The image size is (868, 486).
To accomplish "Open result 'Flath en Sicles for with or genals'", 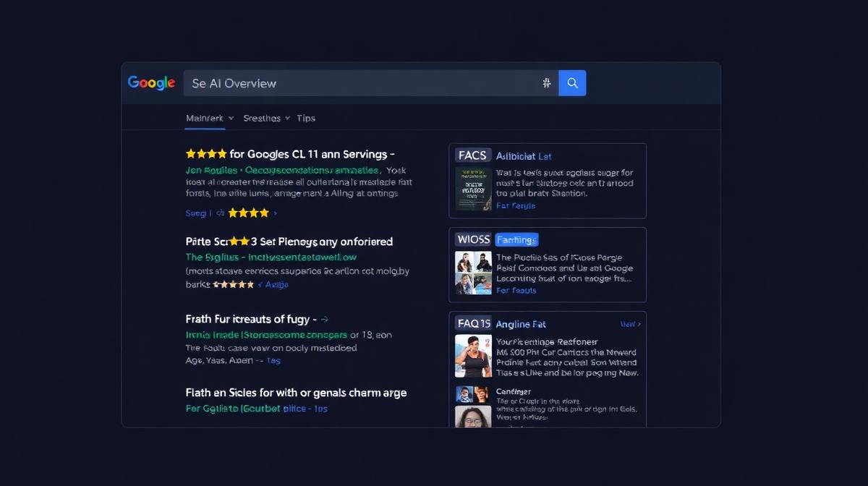I will tap(296, 393).
